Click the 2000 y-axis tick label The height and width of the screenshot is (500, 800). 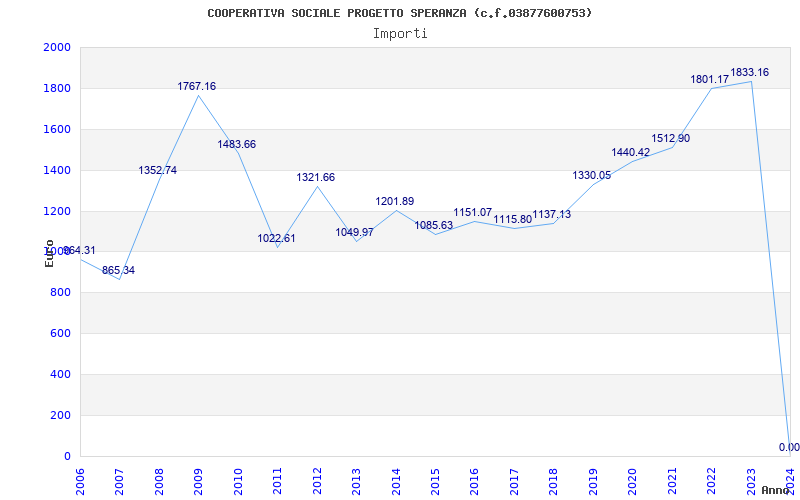click(x=57, y=47)
